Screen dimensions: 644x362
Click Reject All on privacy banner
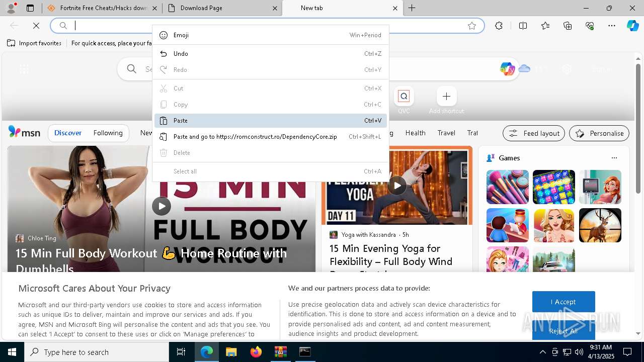pos(563,331)
